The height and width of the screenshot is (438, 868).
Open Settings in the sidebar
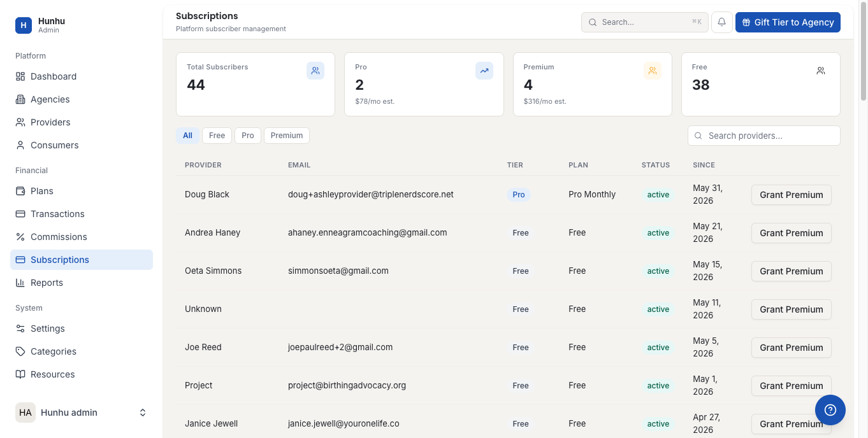click(x=82, y=328)
